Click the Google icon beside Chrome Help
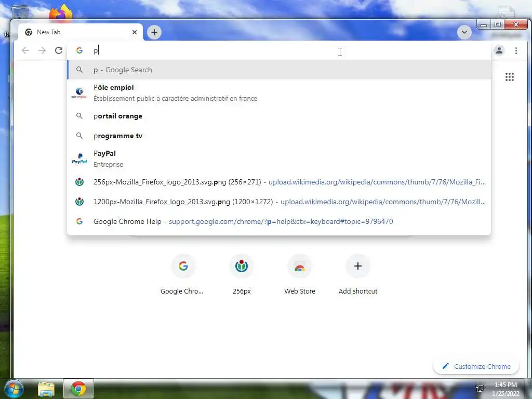This screenshot has height=399, width=532. [x=79, y=221]
